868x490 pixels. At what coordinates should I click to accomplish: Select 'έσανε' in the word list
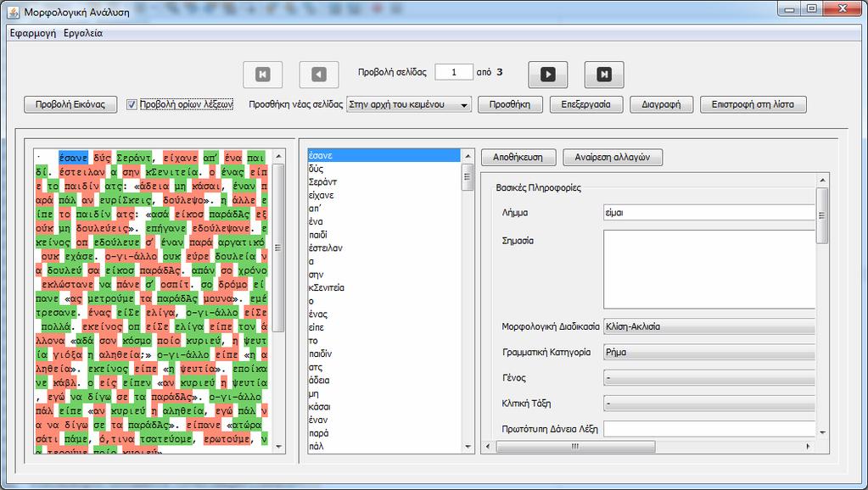pos(384,155)
